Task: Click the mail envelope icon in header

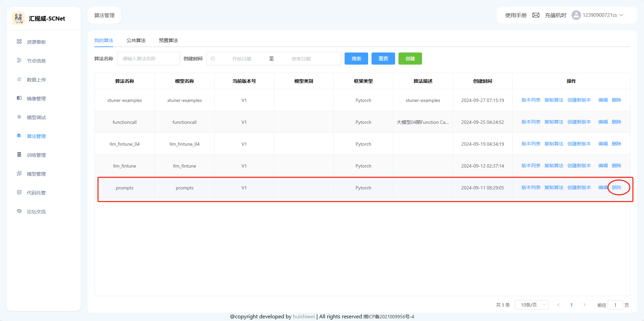Action: 536,15
